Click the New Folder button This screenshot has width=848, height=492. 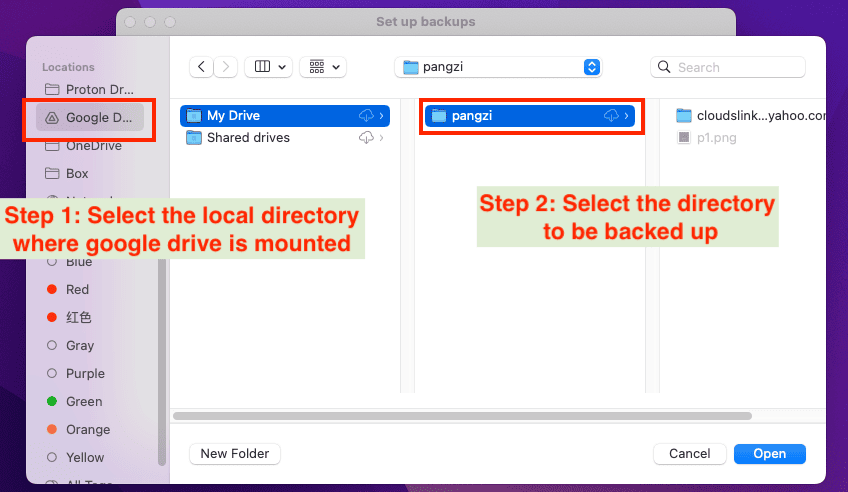pos(235,454)
